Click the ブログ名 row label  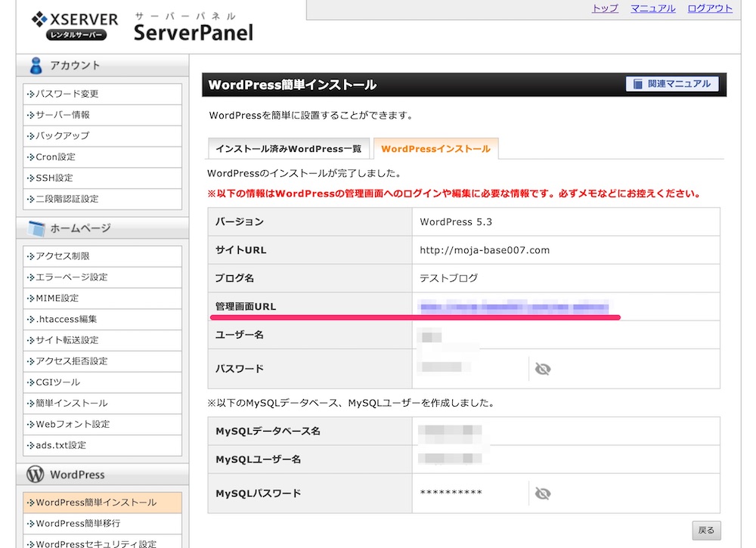tap(234, 278)
